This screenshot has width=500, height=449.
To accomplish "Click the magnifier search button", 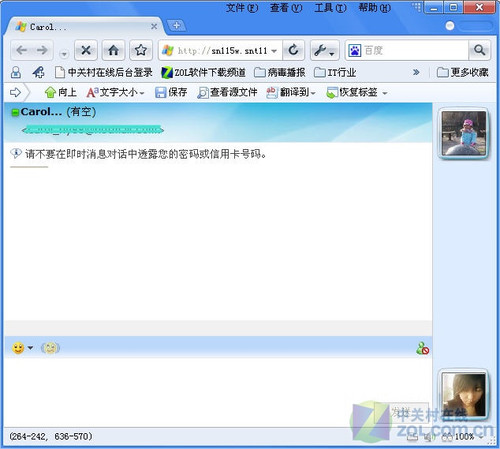I will point(479,50).
